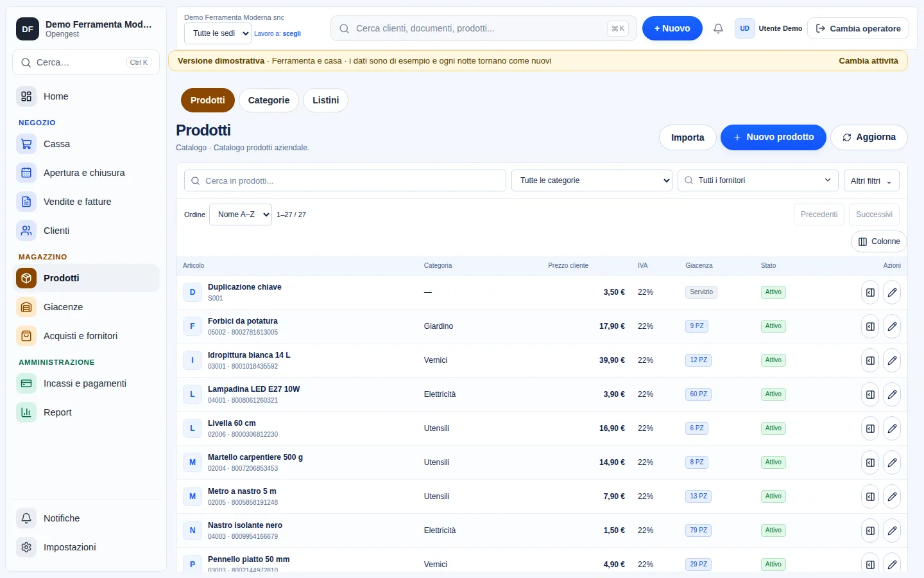Refresh list with Aggiorna button
Image resolution: width=924 pixels, height=578 pixels.
point(869,137)
